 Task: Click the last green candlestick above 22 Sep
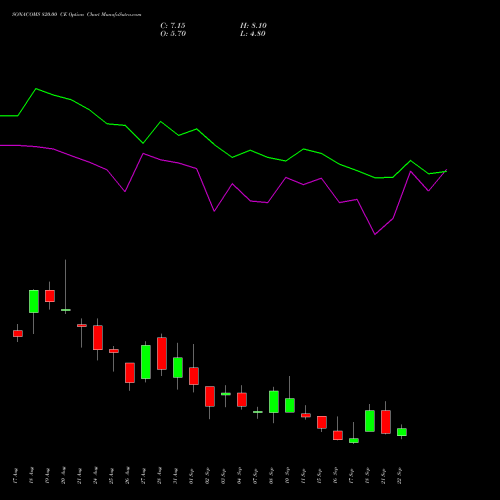point(402,432)
